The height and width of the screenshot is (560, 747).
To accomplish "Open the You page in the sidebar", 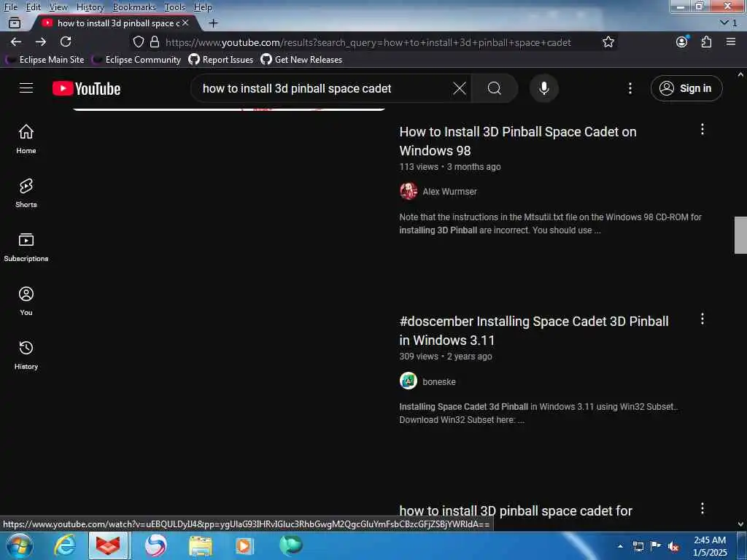I will click(x=26, y=301).
